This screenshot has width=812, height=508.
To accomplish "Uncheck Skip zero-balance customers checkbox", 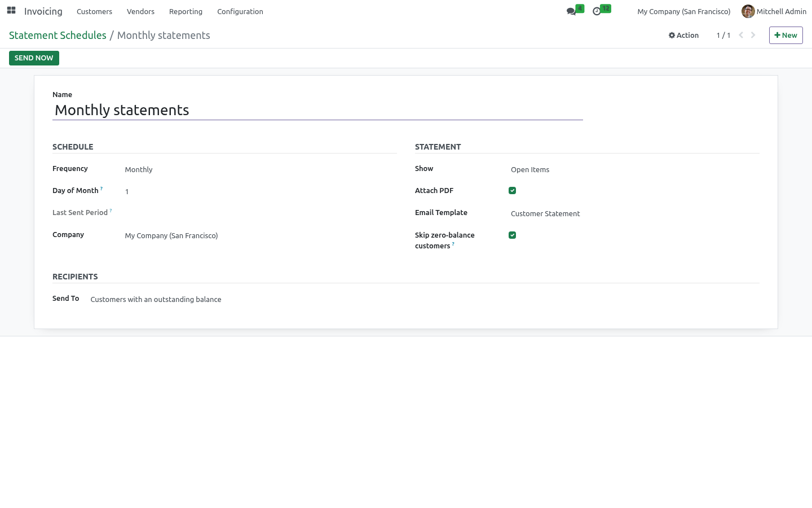I will click(512, 235).
